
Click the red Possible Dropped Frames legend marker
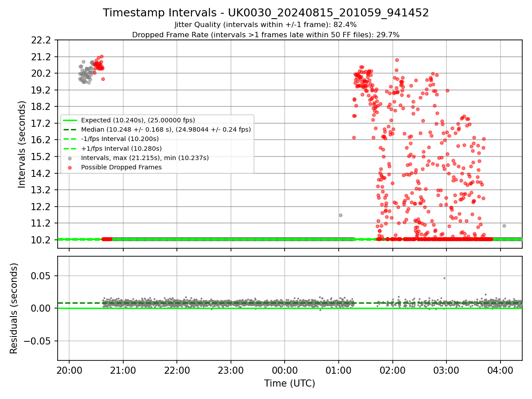pos(70,168)
